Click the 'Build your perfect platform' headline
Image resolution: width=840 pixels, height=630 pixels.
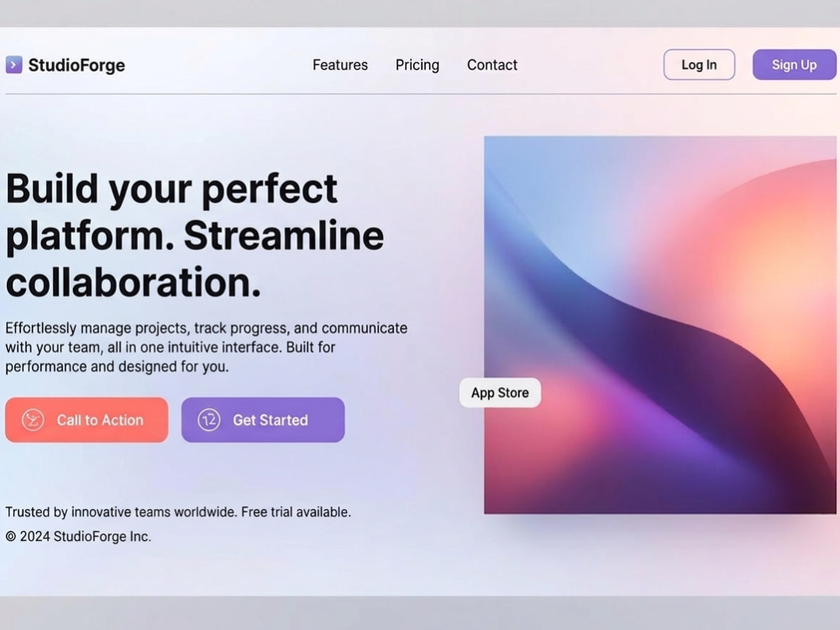[x=195, y=235]
